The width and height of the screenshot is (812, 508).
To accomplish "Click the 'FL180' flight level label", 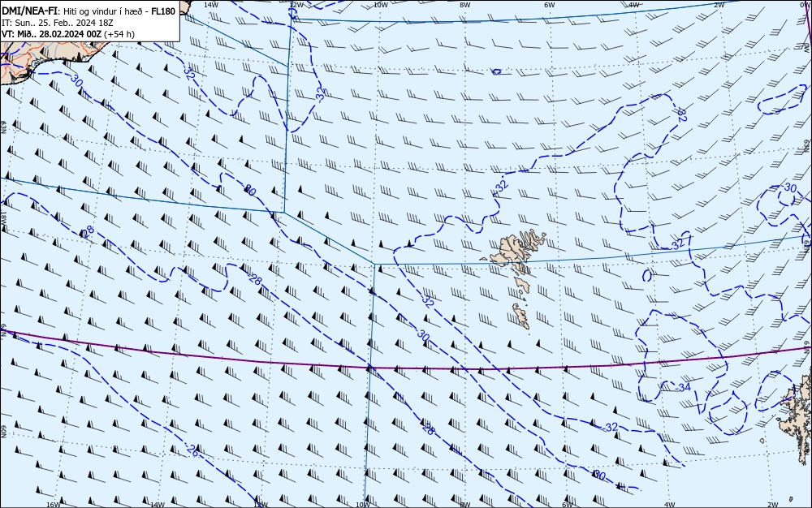I will (163, 11).
